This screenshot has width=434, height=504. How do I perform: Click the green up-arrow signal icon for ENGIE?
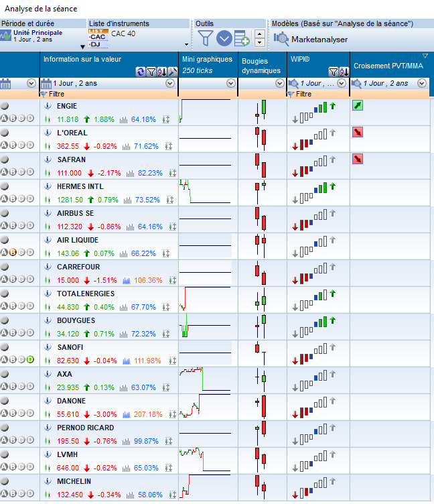click(x=358, y=105)
